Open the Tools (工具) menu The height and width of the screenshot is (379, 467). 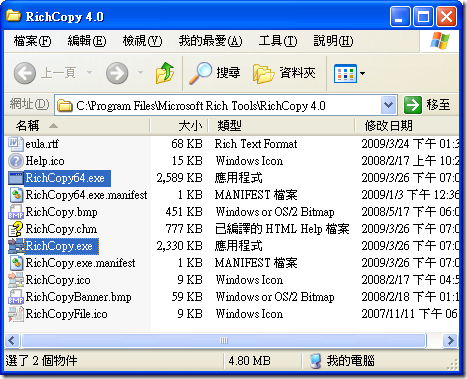[x=278, y=41]
